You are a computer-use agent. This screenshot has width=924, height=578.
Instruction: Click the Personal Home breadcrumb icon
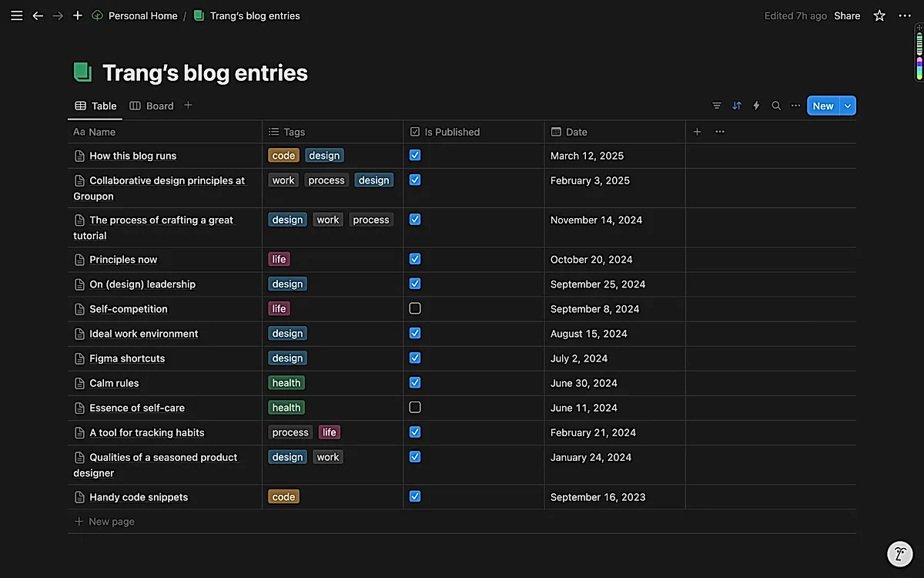point(97,15)
